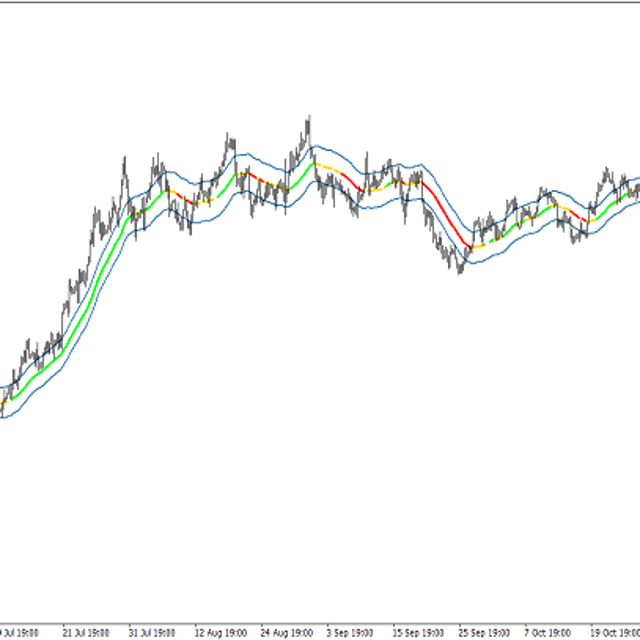Select the 3 Sep 19:00 time marker
The image size is (640, 640).
[x=350, y=633]
